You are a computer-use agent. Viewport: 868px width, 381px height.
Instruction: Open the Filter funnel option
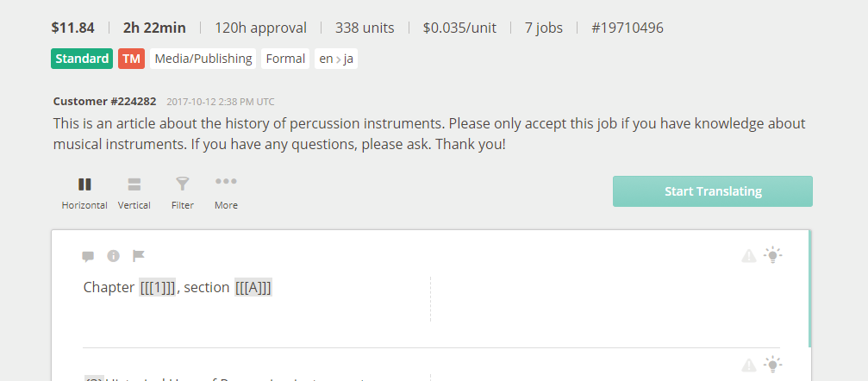click(182, 193)
